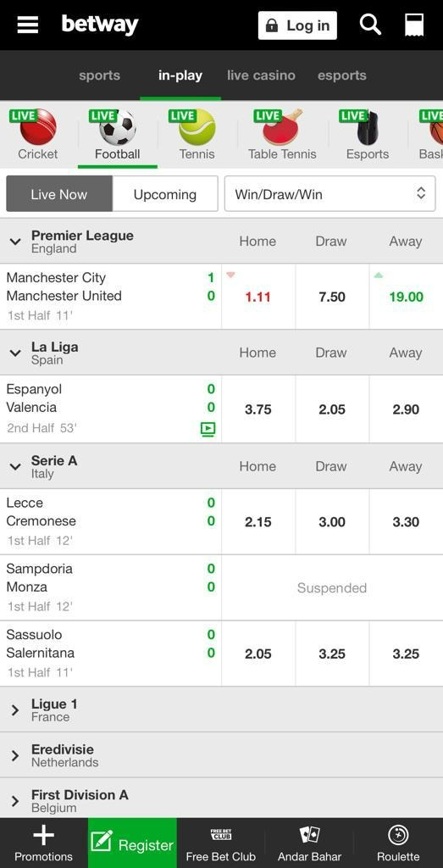The height and width of the screenshot is (868, 443).
Task: Click the Log in button
Action: (297, 25)
